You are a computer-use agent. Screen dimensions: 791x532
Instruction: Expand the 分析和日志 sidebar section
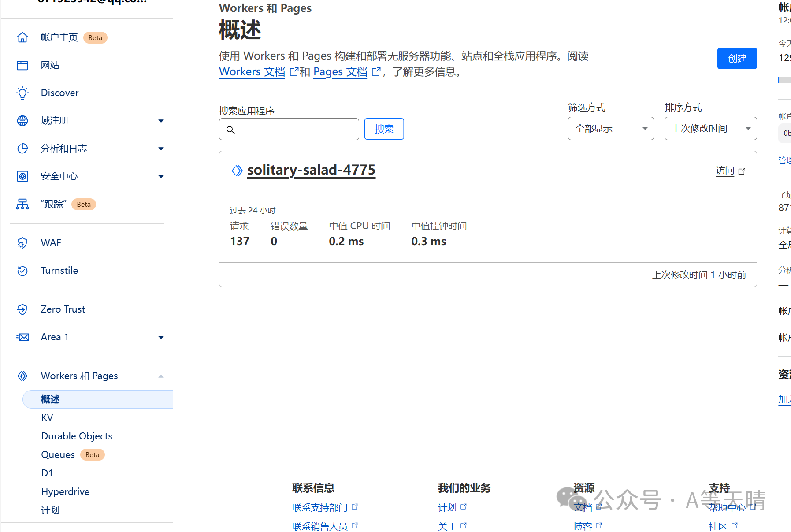point(161,149)
